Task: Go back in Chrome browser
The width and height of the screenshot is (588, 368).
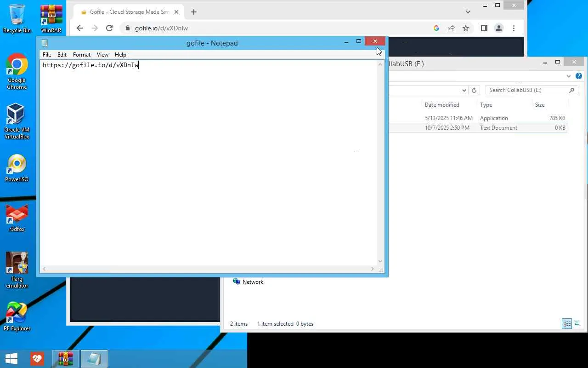Action: click(80, 28)
